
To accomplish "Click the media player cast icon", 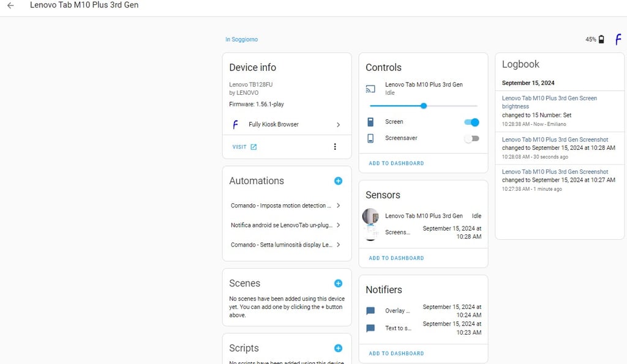I will pos(370,89).
